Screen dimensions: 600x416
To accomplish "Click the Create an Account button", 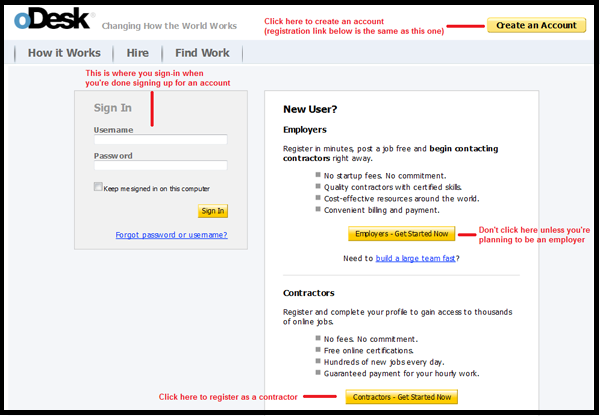I will pyautogui.click(x=536, y=25).
